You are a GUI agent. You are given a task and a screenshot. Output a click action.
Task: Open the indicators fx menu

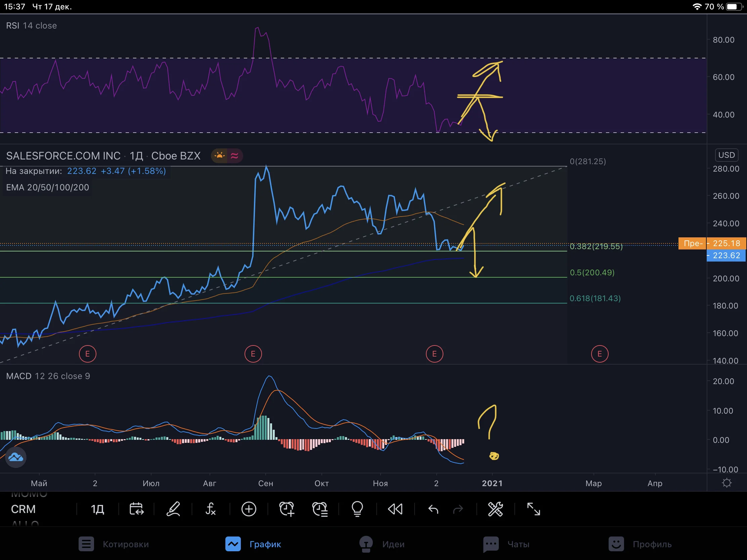pyautogui.click(x=210, y=509)
